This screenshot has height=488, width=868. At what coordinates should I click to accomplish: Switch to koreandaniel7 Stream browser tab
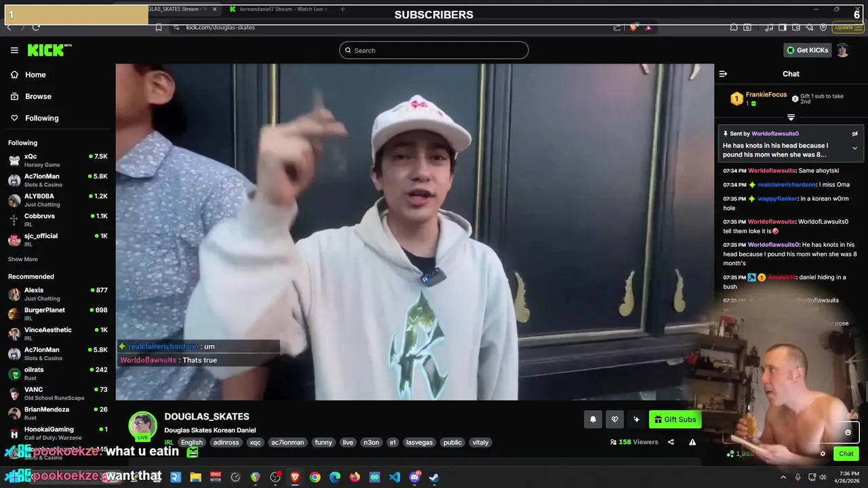pyautogui.click(x=278, y=9)
